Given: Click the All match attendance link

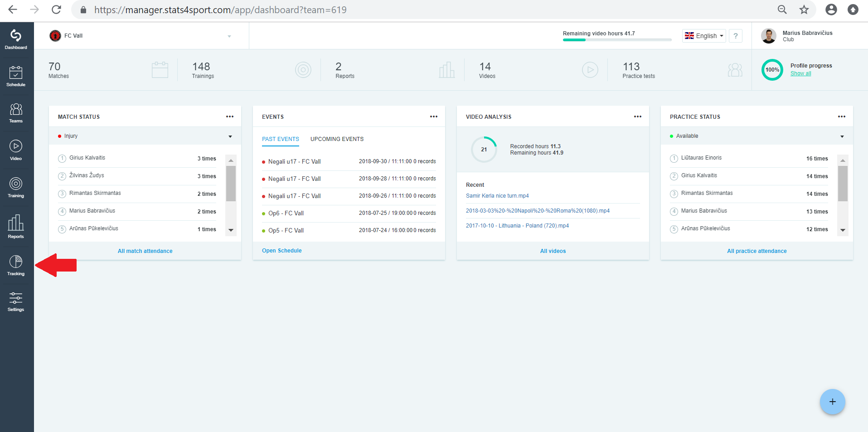Looking at the screenshot, I should pos(145,251).
